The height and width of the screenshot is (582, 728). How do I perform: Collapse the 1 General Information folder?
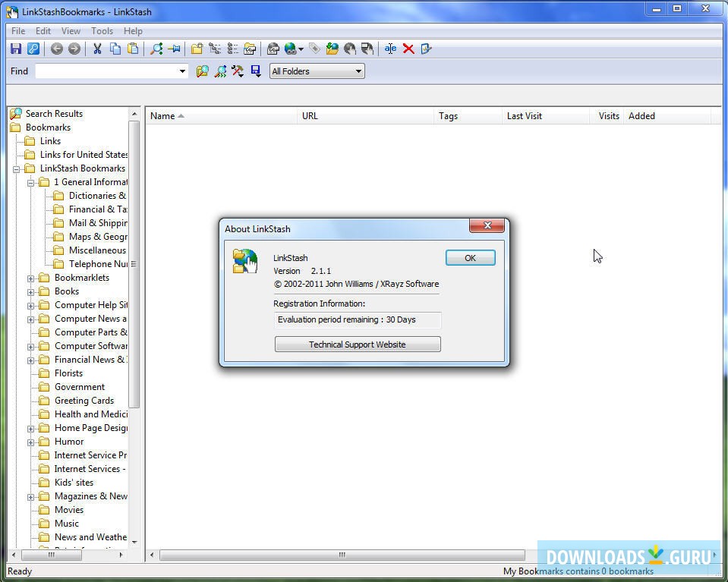[x=30, y=182]
